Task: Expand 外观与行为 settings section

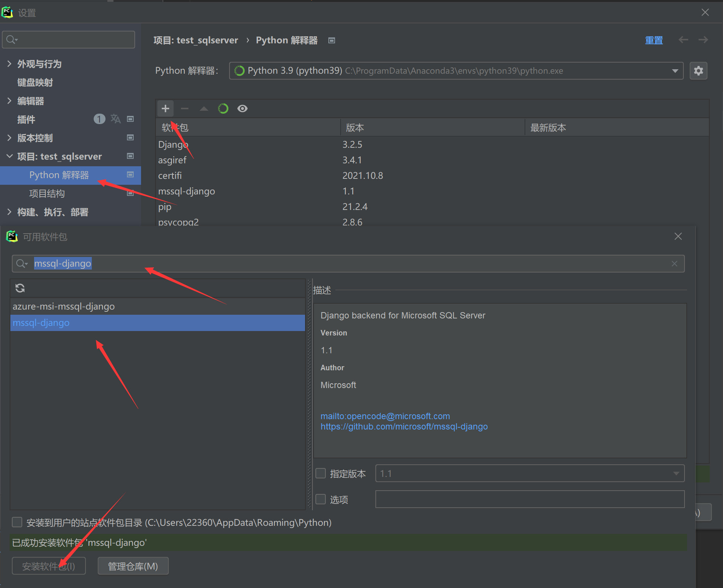Action: [x=9, y=64]
